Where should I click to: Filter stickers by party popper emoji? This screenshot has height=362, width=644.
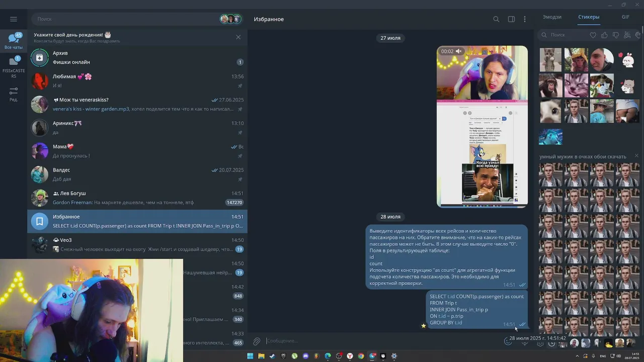627,35
